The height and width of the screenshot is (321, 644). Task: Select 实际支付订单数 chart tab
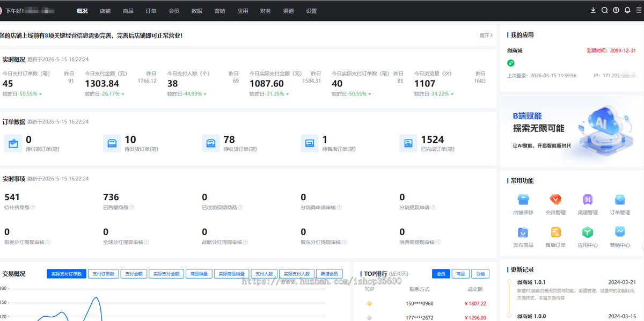click(x=66, y=274)
